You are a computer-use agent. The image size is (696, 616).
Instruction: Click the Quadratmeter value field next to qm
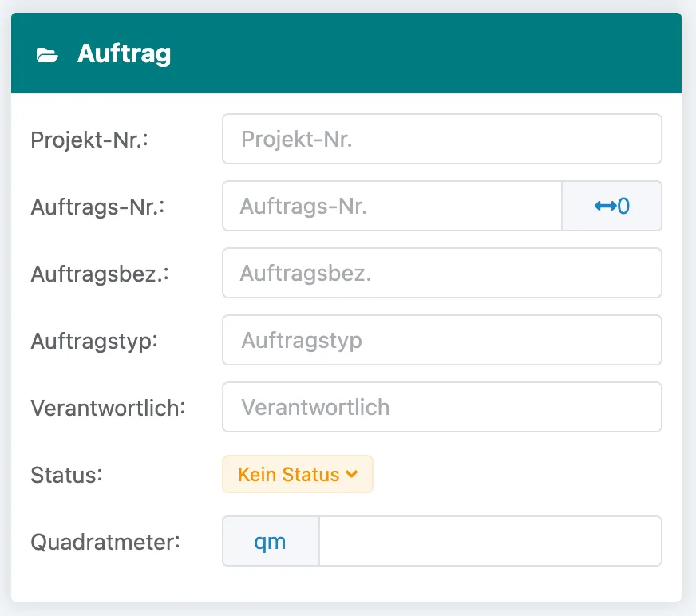[490, 541]
